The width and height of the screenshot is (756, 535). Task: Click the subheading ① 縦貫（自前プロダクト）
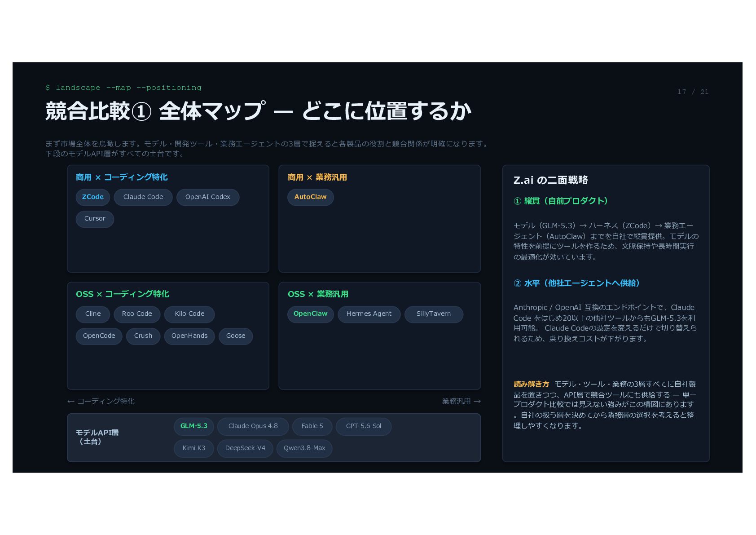[561, 201]
